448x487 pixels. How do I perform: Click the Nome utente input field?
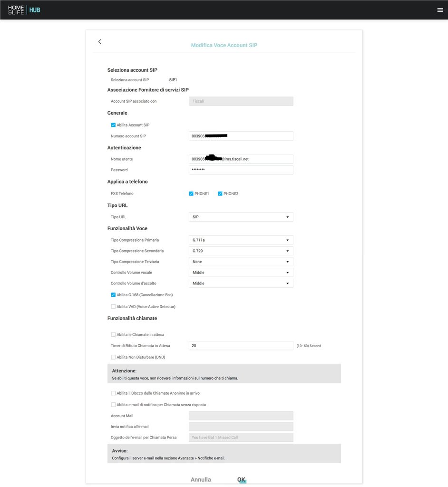pyautogui.click(x=241, y=159)
